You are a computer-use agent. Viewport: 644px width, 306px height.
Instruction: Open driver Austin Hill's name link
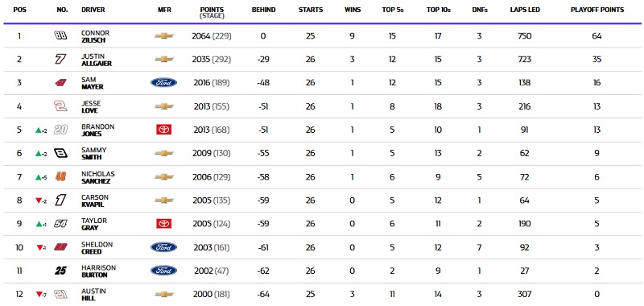pyautogui.click(x=93, y=295)
